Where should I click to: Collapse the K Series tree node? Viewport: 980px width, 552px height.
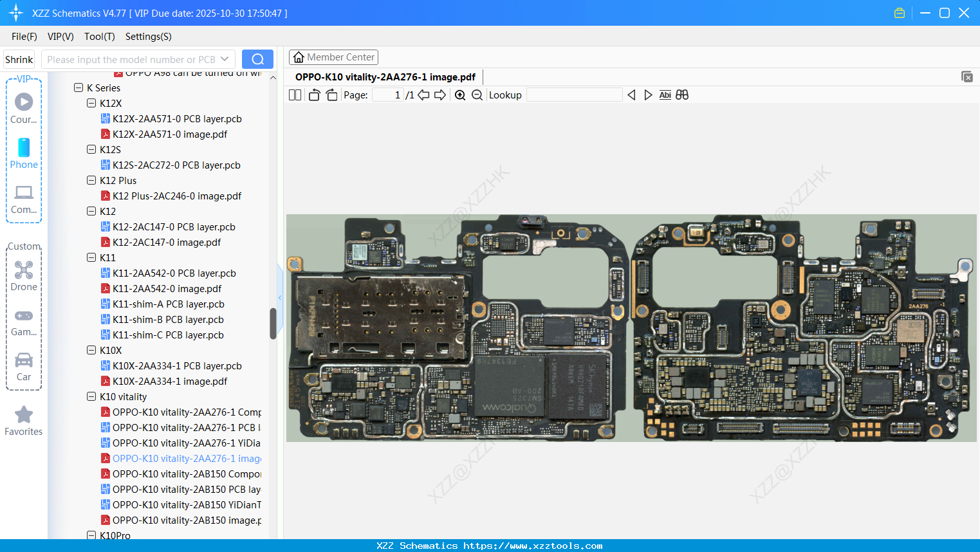(79, 87)
